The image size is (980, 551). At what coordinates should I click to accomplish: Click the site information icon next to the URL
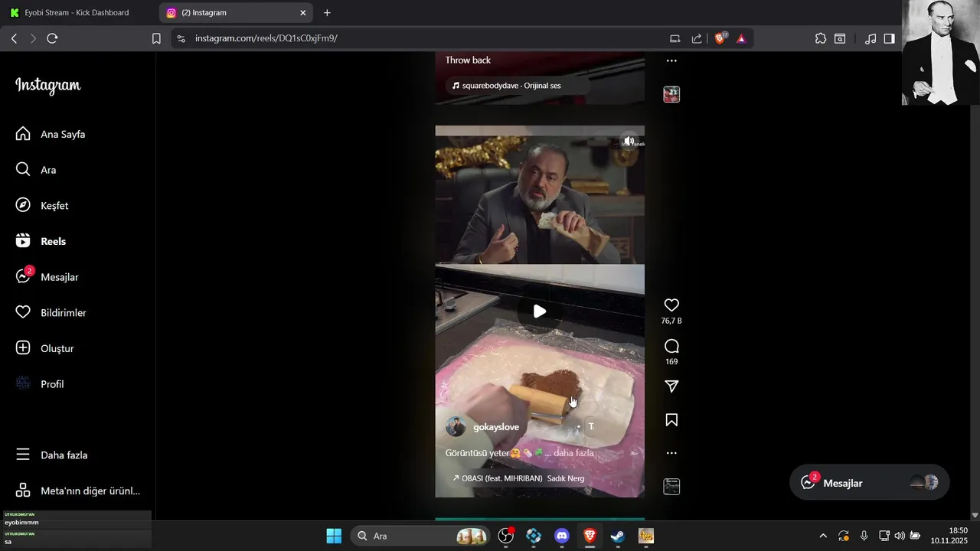180,38
